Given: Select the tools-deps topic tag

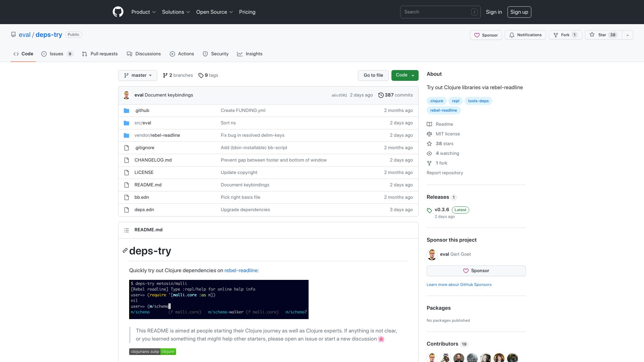Looking at the screenshot, I should pos(478,101).
